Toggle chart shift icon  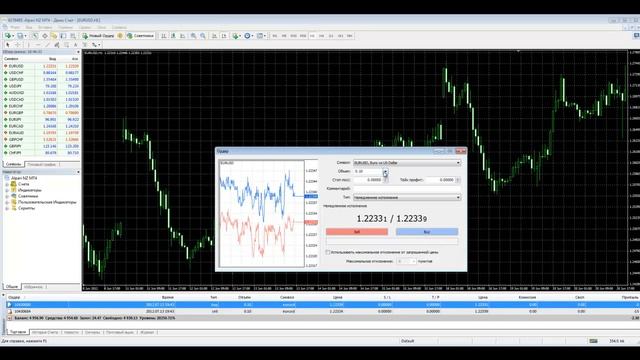pos(224,36)
